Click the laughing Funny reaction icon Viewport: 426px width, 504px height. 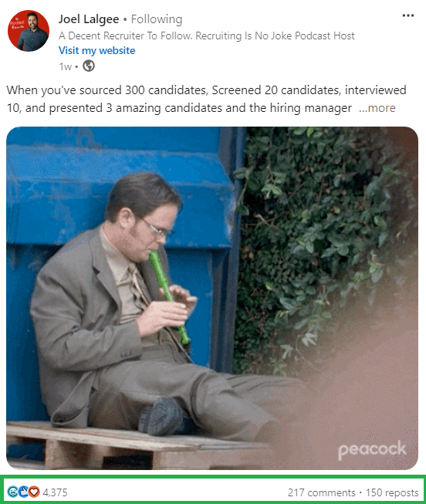(13, 492)
